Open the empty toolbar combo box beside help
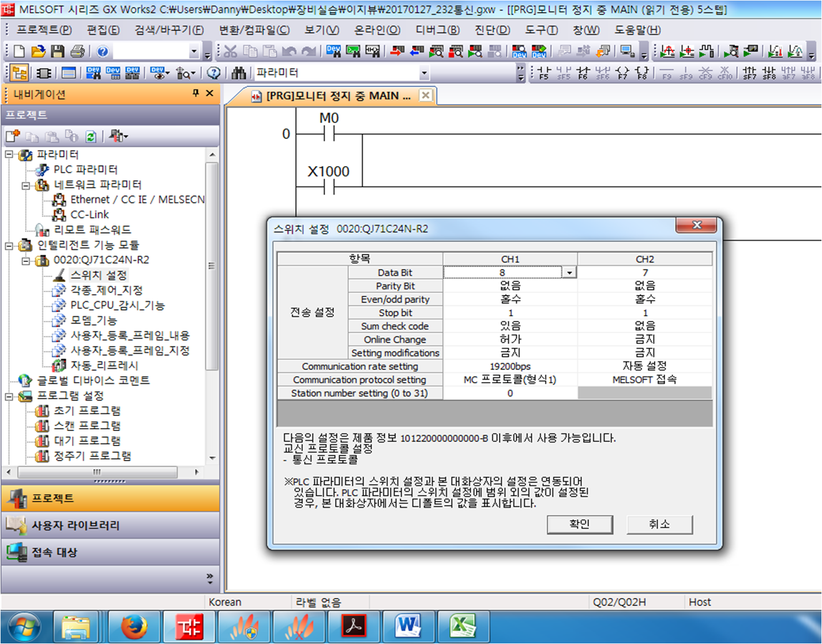The height and width of the screenshot is (644, 822). click(x=194, y=51)
